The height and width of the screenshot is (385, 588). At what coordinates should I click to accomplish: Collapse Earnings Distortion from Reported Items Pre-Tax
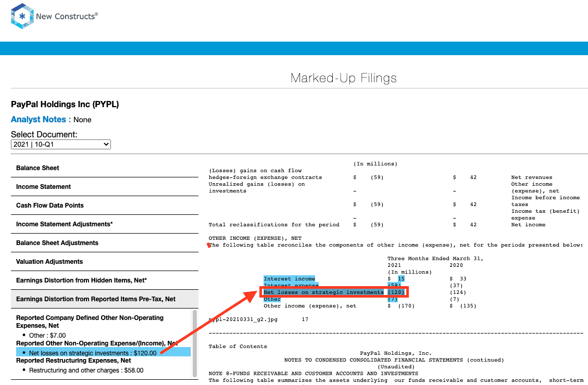pos(105,299)
